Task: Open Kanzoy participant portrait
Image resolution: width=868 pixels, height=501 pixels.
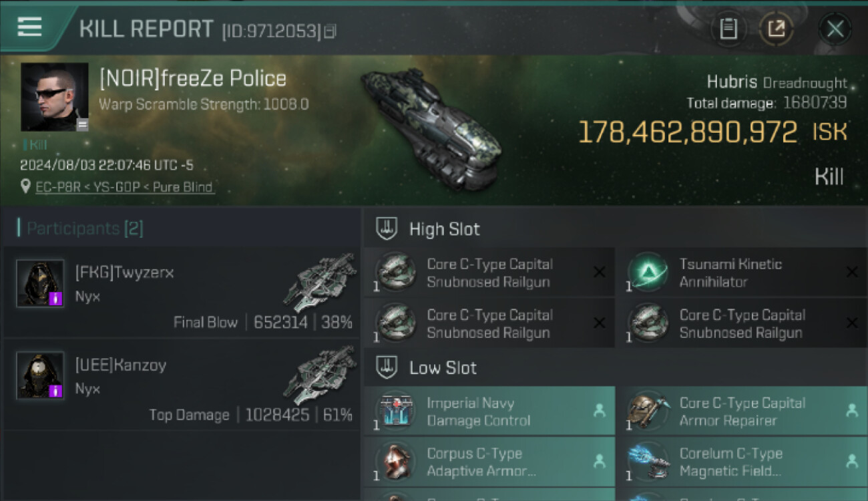Action: tap(40, 375)
